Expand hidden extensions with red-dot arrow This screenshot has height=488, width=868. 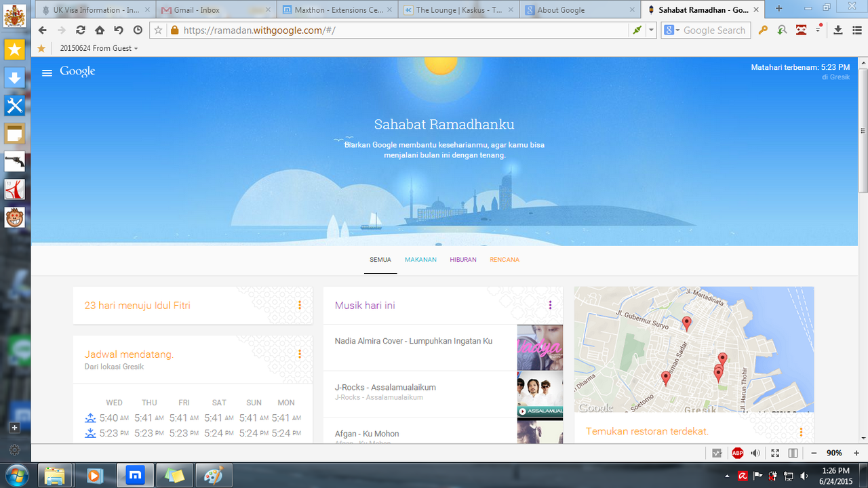tap(818, 28)
